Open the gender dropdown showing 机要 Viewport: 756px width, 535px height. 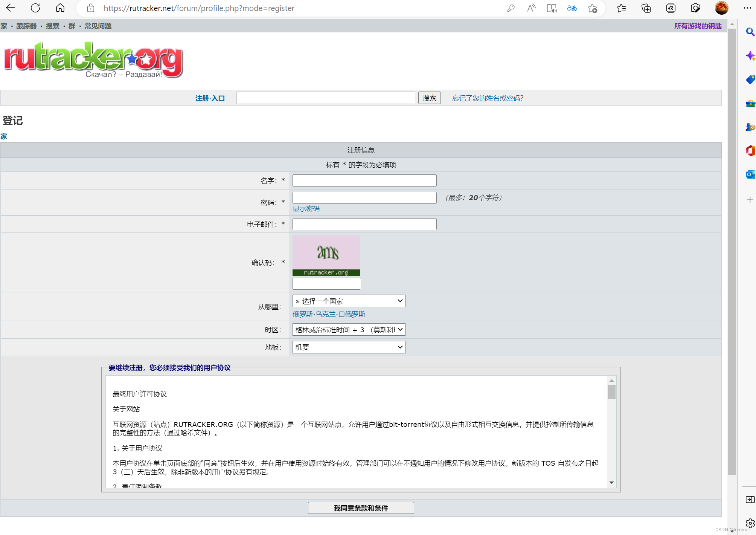pos(349,347)
